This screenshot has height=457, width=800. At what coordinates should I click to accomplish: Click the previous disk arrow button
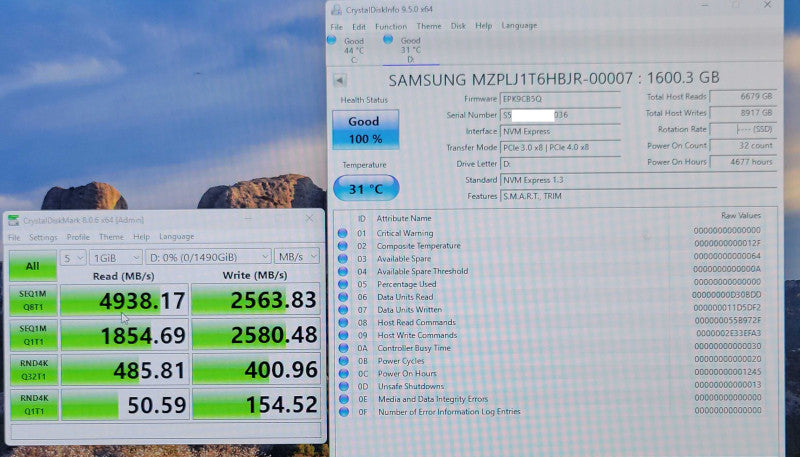(340, 80)
